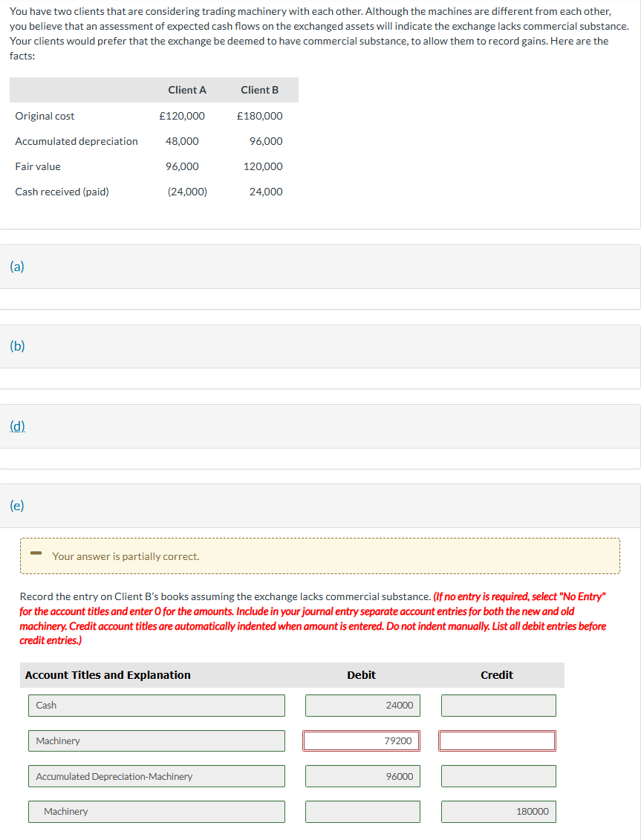Expand section (b)
The height and width of the screenshot is (840, 641).
pyautogui.click(x=17, y=346)
